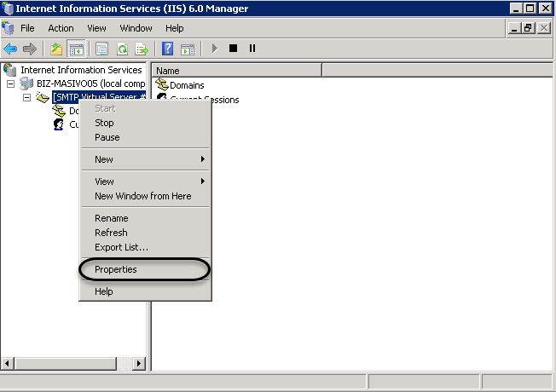Click the Domains icon in the tree
Viewport: 556px width, 392px height.
coord(59,111)
